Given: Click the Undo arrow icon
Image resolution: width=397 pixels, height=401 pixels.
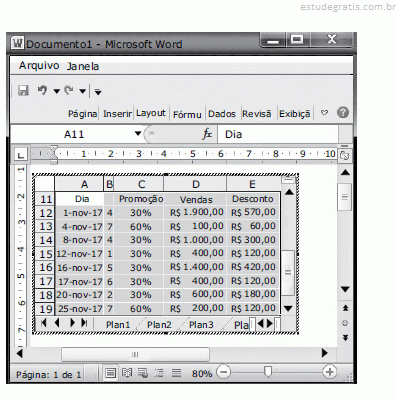Looking at the screenshot, I should pyautogui.click(x=42, y=90).
